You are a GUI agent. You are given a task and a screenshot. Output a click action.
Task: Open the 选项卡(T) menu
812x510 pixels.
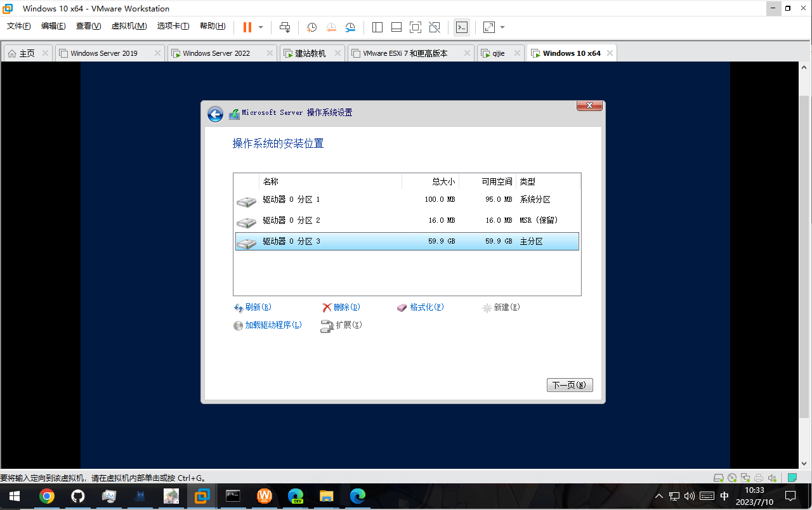click(173, 26)
